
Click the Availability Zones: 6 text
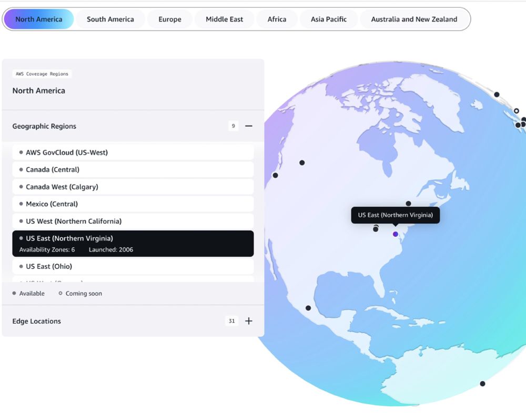[x=47, y=249]
